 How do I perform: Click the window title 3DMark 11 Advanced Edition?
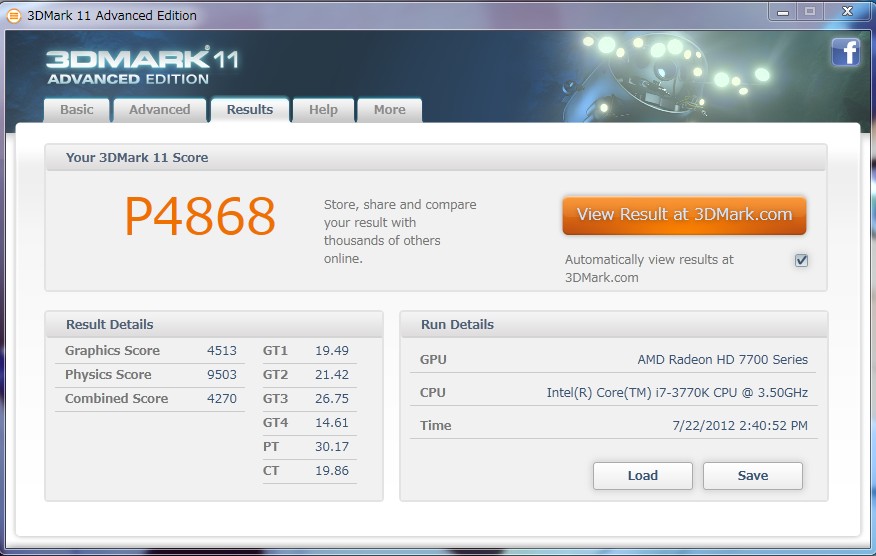coord(112,16)
